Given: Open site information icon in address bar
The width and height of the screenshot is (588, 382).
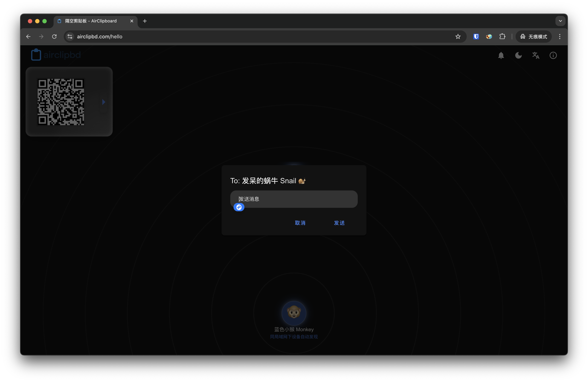Looking at the screenshot, I should [x=70, y=37].
